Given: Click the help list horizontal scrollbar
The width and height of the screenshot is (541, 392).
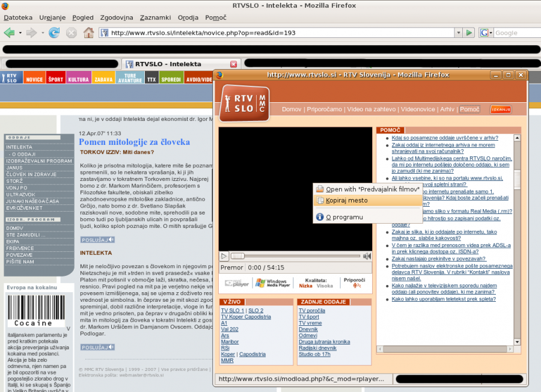Looking at the screenshot, I should point(445,349).
